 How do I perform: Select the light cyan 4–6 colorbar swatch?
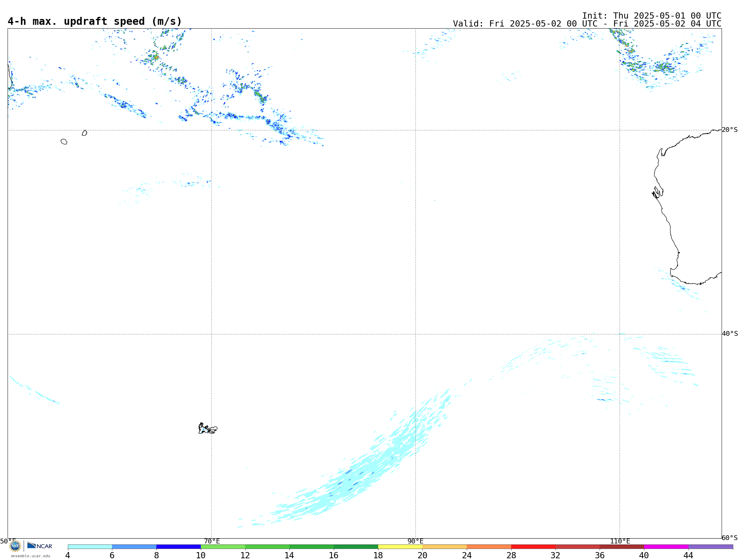[x=90, y=547]
